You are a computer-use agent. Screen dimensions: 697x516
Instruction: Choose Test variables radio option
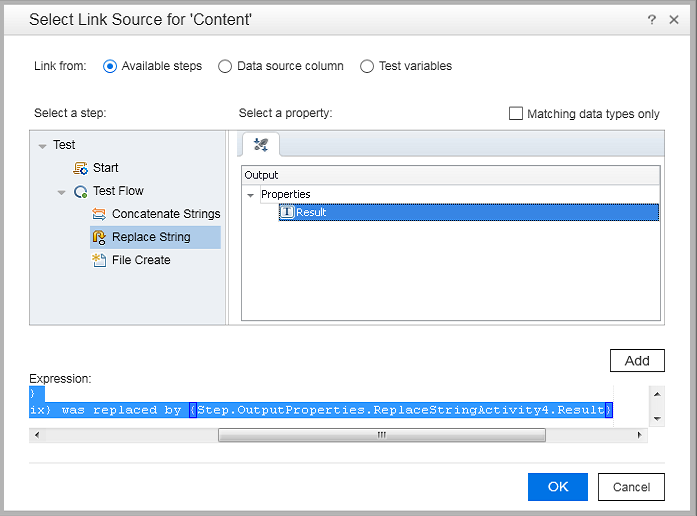(367, 66)
